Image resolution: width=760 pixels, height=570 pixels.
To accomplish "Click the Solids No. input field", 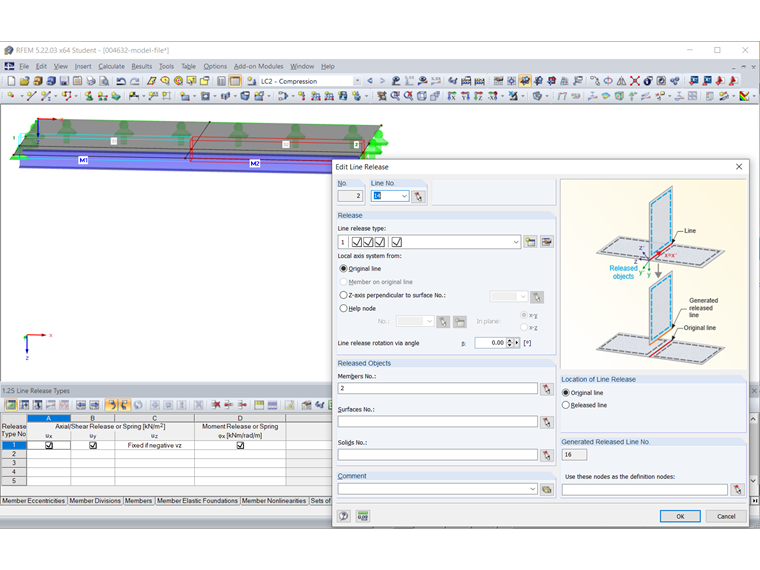I will (x=438, y=455).
